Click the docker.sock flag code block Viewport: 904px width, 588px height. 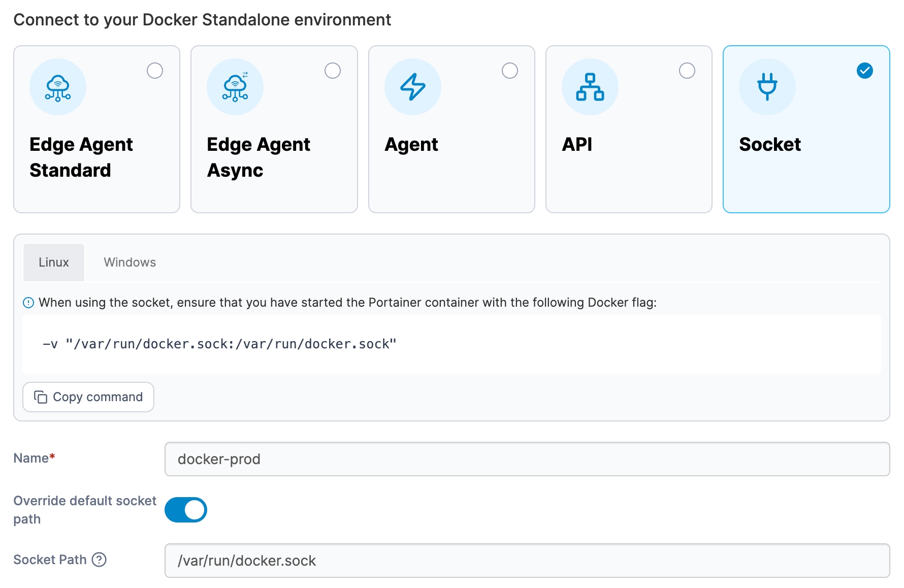451,344
